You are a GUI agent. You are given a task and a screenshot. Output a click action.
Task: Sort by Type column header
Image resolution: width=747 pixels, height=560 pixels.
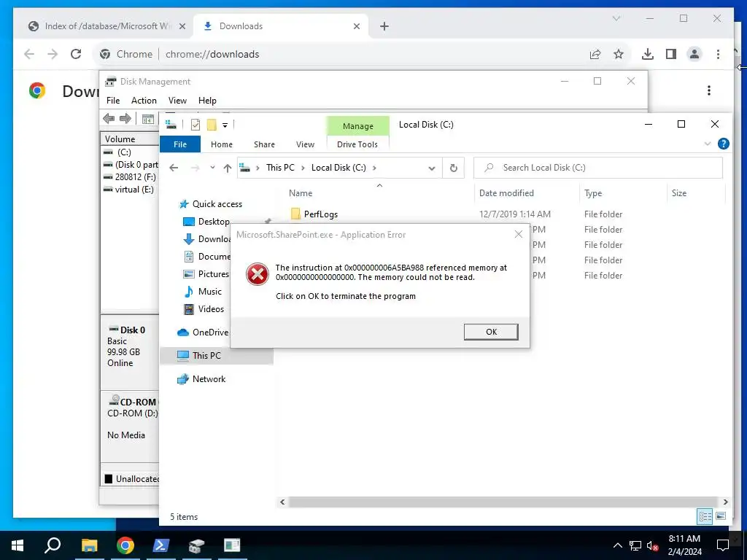pos(593,192)
